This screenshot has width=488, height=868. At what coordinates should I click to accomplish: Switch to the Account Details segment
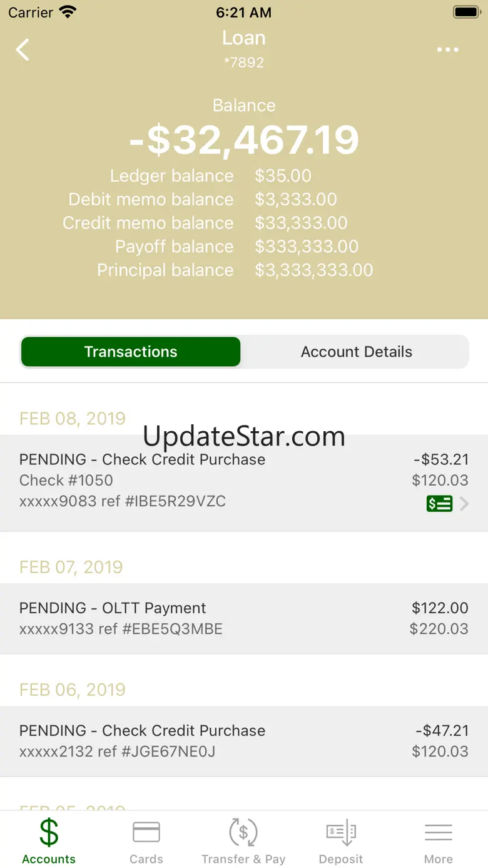(x=356, y=352)
